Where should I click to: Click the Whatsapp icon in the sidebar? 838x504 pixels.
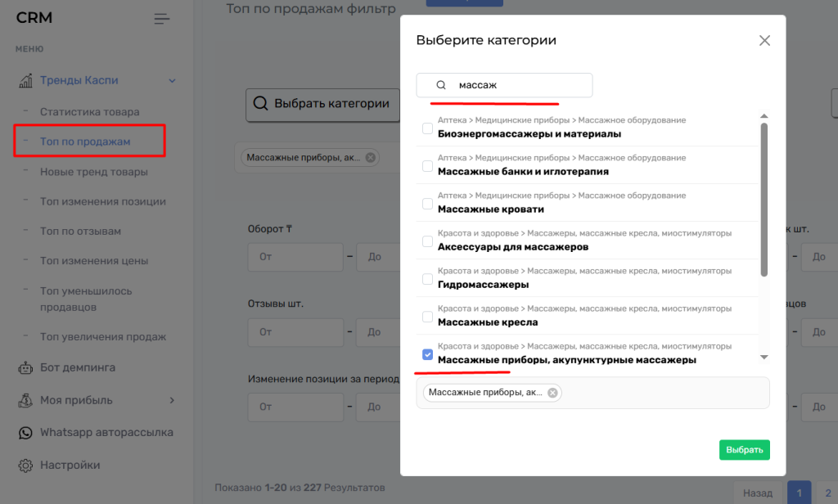(25, 433)
